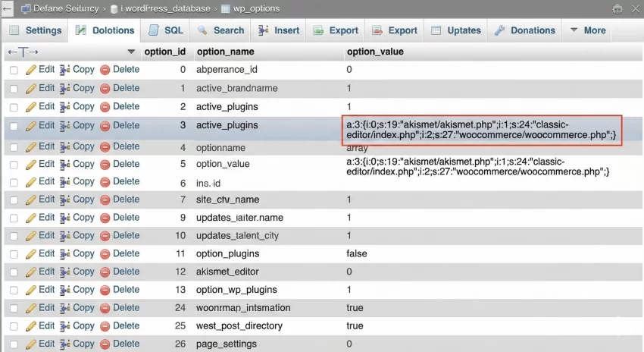Tick the checkbox for akismet_editor row
This screenshot has height=352, width=644.
14,272
